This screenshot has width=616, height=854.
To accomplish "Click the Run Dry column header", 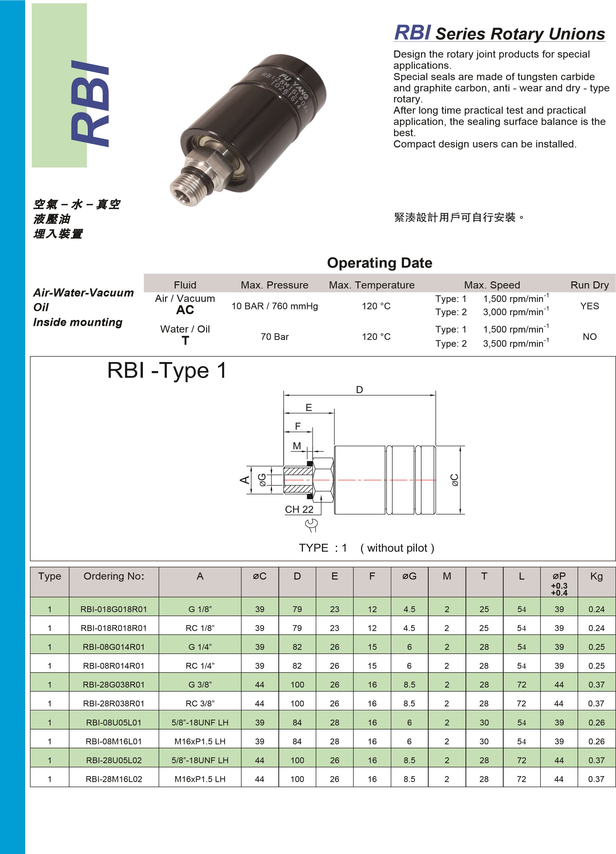I will pyautogui.click(x=589, y=285).
